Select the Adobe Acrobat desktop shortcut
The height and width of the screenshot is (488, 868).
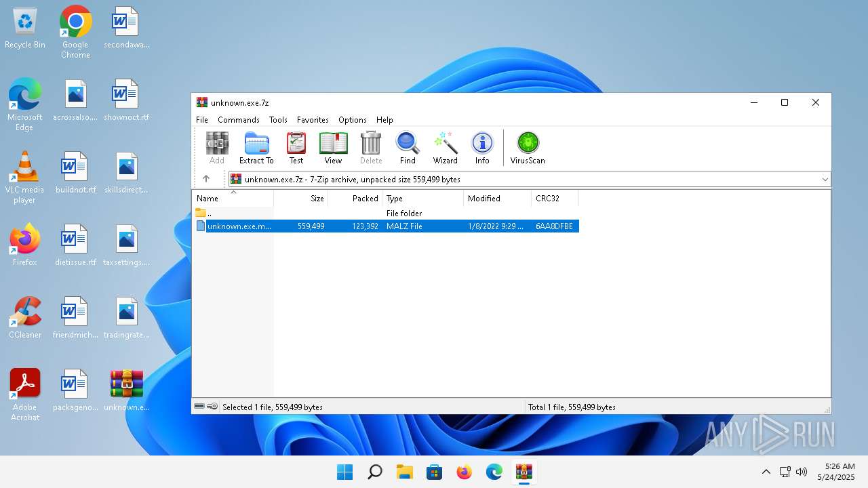25,394
